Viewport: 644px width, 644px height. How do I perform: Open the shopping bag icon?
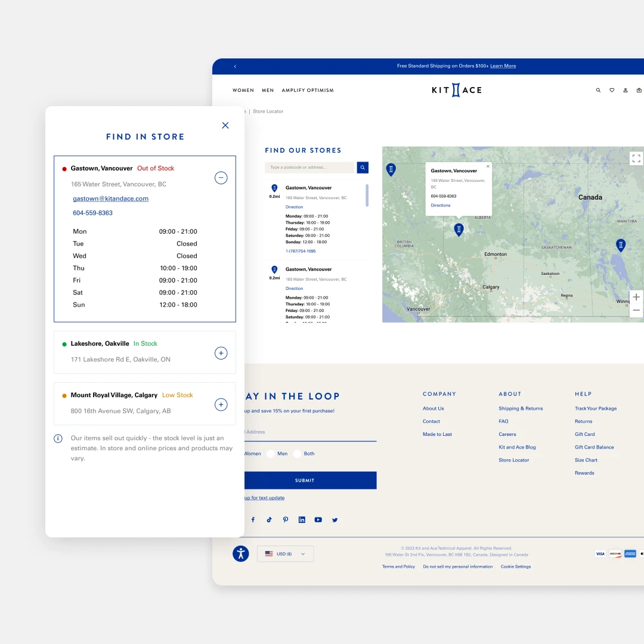click(x=639, y=91)
